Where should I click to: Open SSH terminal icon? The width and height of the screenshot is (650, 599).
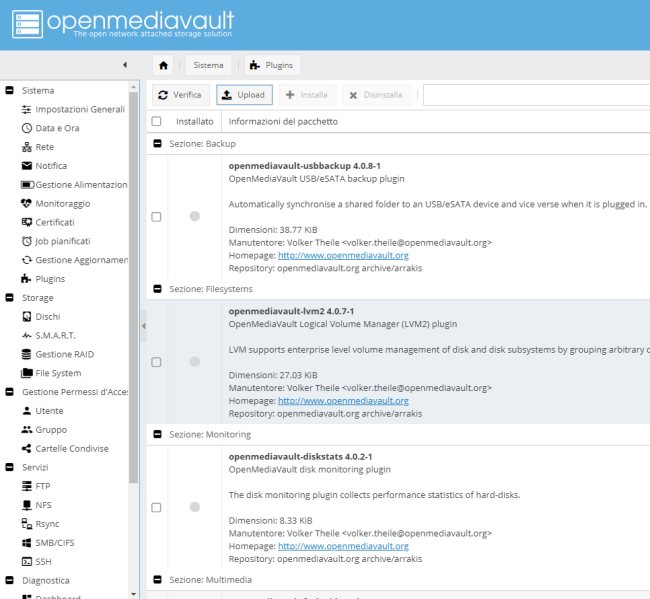(27, 562)
